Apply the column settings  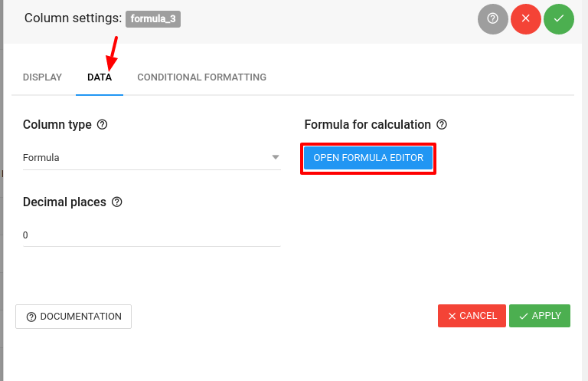tap(540, 316)
